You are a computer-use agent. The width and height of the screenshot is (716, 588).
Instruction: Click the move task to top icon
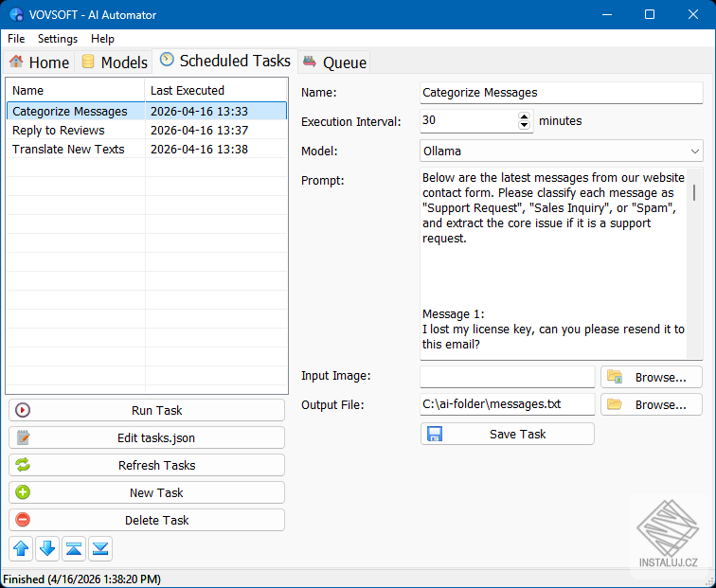click(x=74, y=548)
